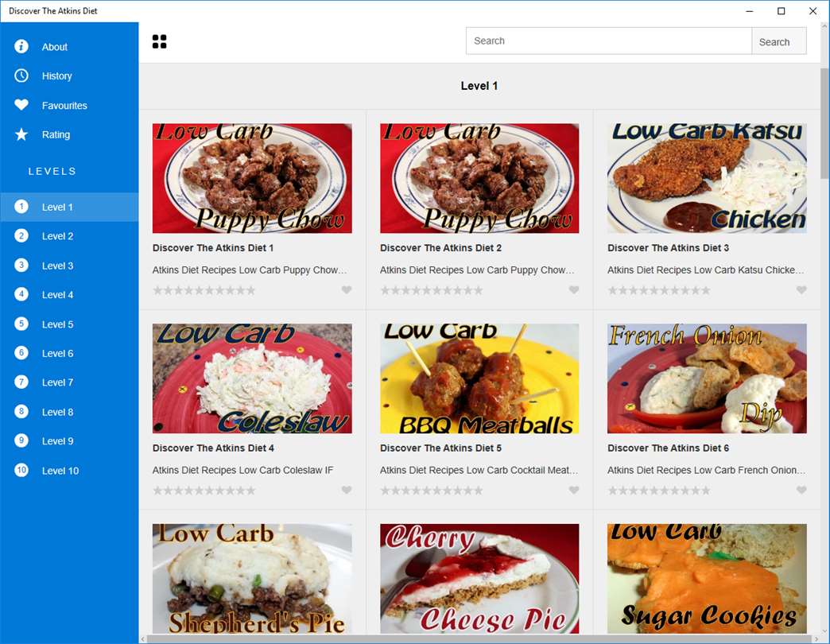Open the History clock icon
Image resolution: width=830 pixels, height=644 pixels.
coord(21,76)
